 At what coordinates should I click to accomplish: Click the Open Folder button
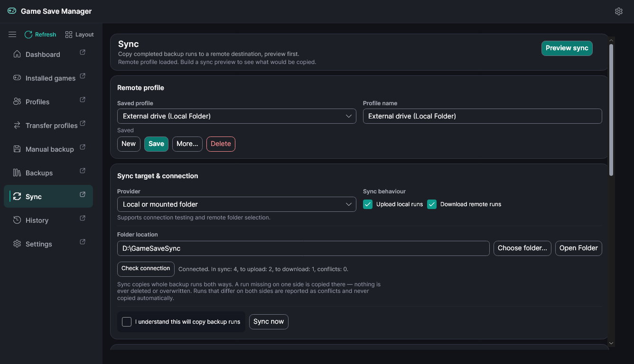[578, 248]
